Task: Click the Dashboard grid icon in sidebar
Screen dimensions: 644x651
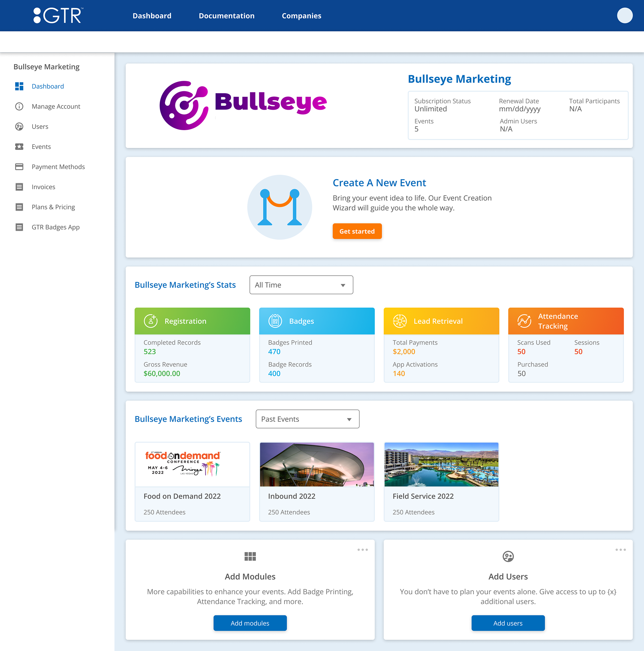Action: coord(19,86)
